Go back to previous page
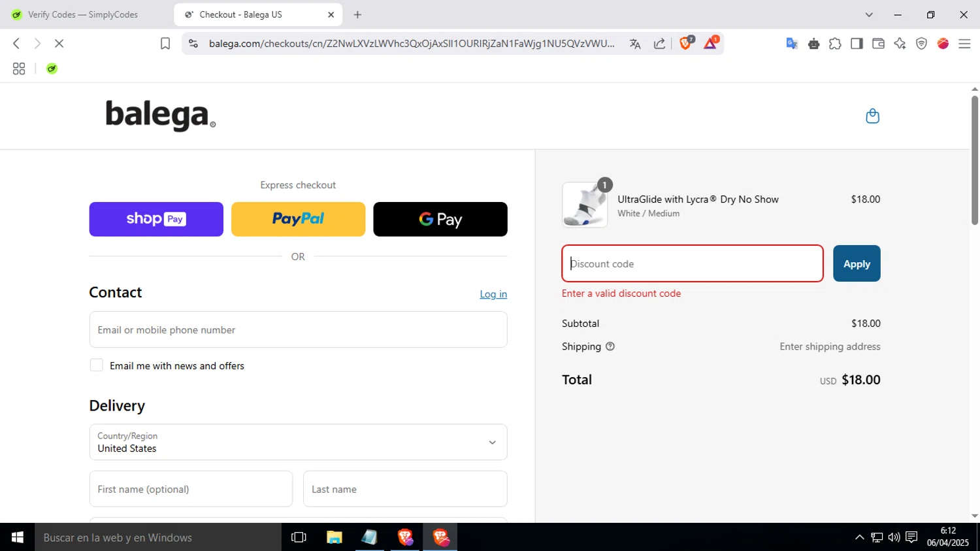 [16, 43]
